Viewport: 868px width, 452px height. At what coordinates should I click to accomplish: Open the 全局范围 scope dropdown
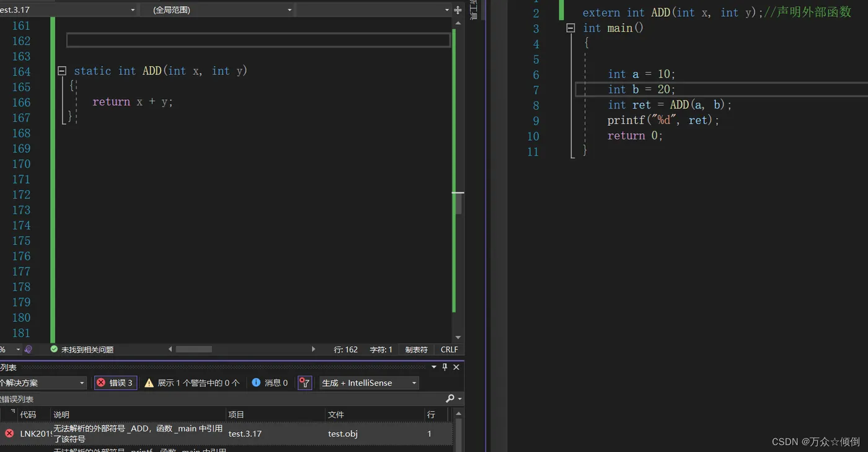[x=217, y=10]
